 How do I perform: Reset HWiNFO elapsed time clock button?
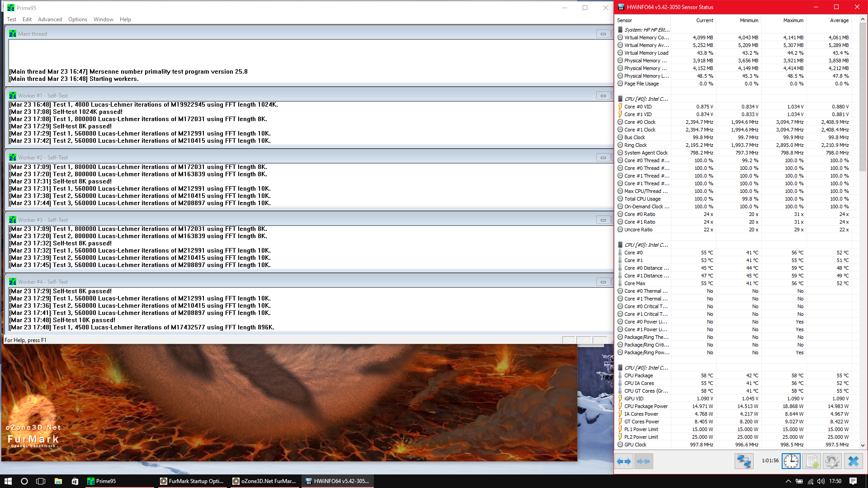point(791,461)
